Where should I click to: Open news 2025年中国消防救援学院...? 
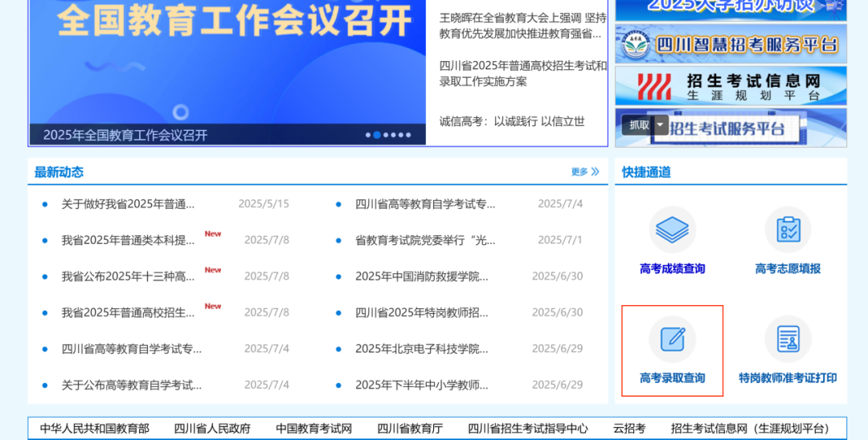(x=422, y=276)
